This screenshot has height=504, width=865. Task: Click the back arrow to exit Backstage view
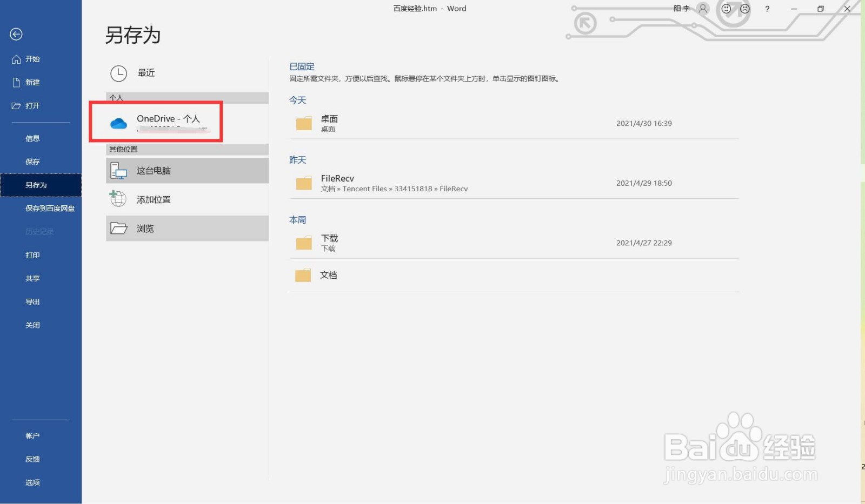[x=16, y=34]
